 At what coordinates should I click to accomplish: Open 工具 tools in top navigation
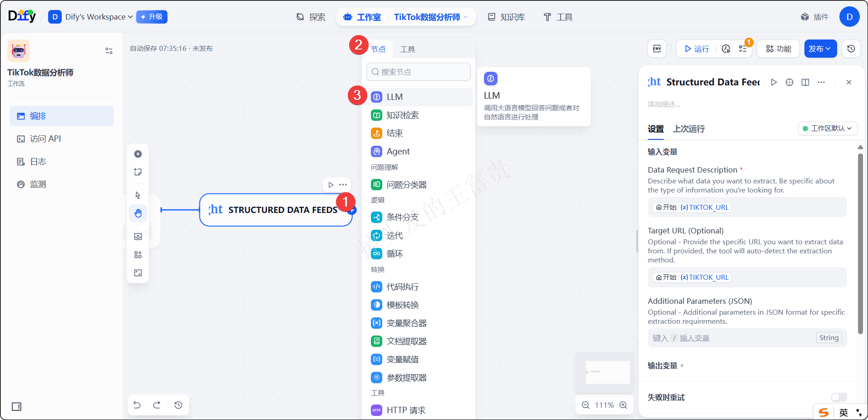(558, 17)
